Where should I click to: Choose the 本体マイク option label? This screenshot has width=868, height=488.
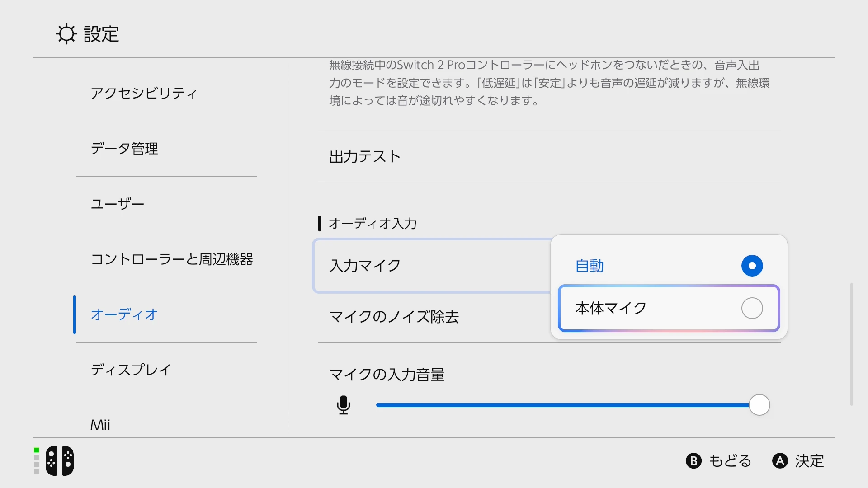tap(611, 308)
